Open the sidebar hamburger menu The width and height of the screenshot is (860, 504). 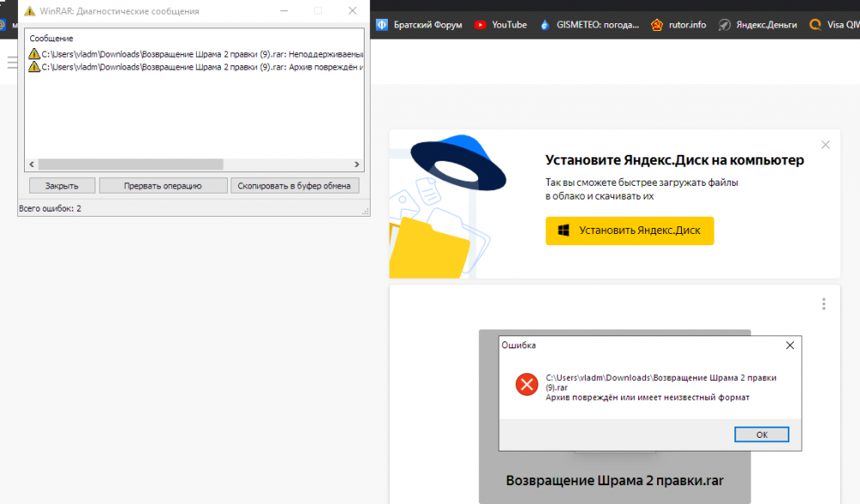(13, 62)
